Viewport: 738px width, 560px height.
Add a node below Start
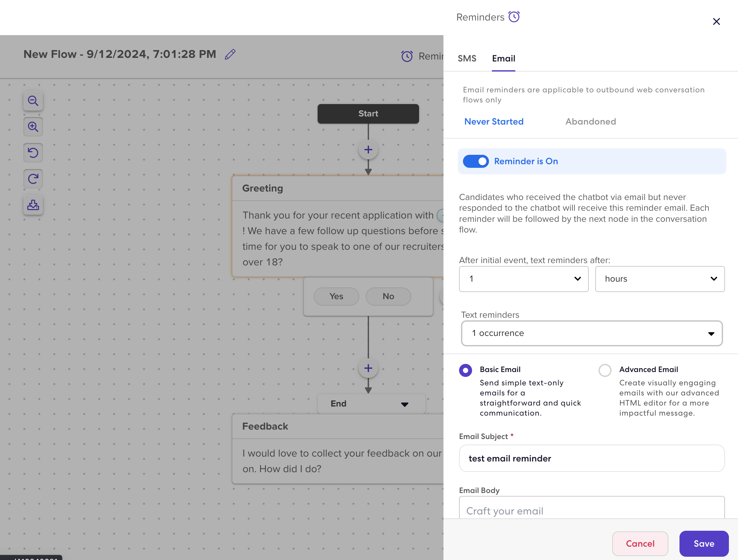(368, 150)
